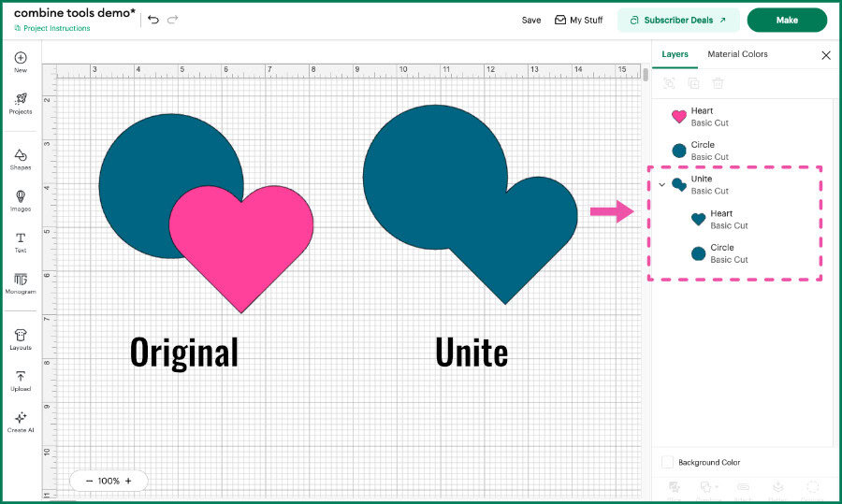
Task: Click the project title 'combine tools demo*'
Action: pos(75,12)
